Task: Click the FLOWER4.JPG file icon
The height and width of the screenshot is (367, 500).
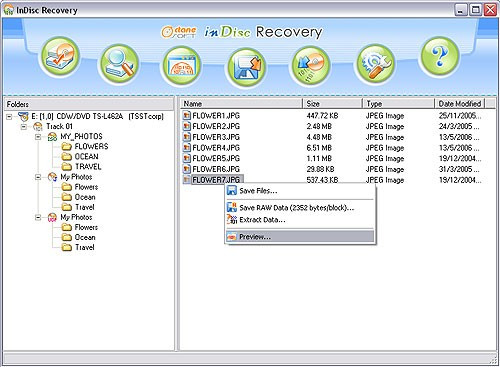Action: tap(187, 148)
